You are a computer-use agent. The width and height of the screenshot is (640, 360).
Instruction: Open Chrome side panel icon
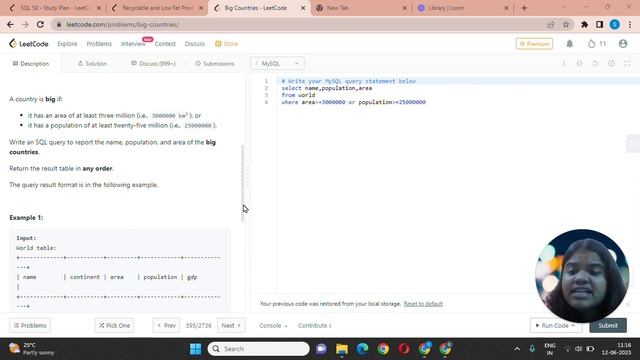pyautogui.click(x=599, y=24)
